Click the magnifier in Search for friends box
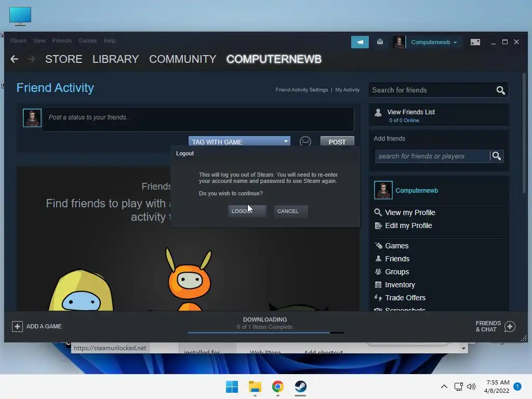532x399 pixels. point(501,90)
